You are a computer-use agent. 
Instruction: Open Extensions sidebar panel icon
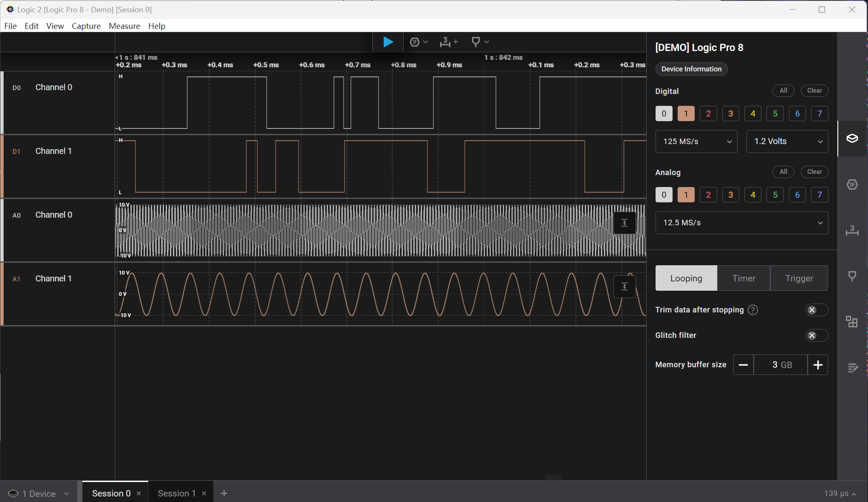pyautogui.click(x=852, y=321)
